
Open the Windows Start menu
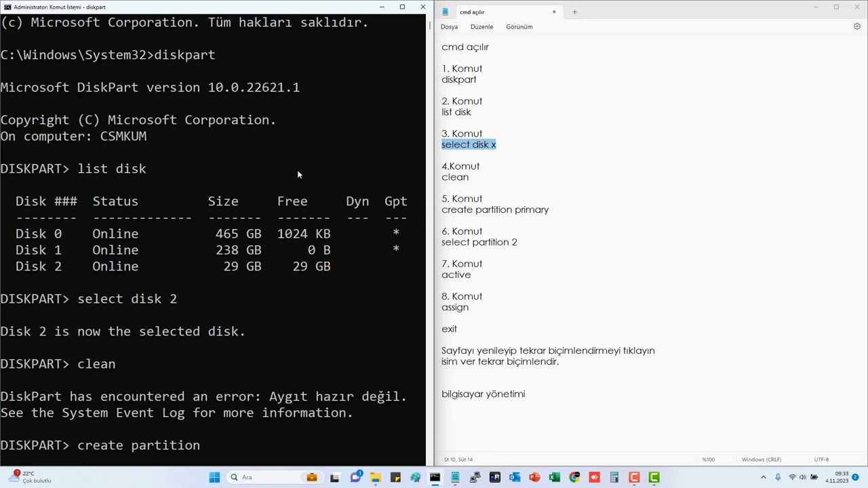(x=214, y=477)
